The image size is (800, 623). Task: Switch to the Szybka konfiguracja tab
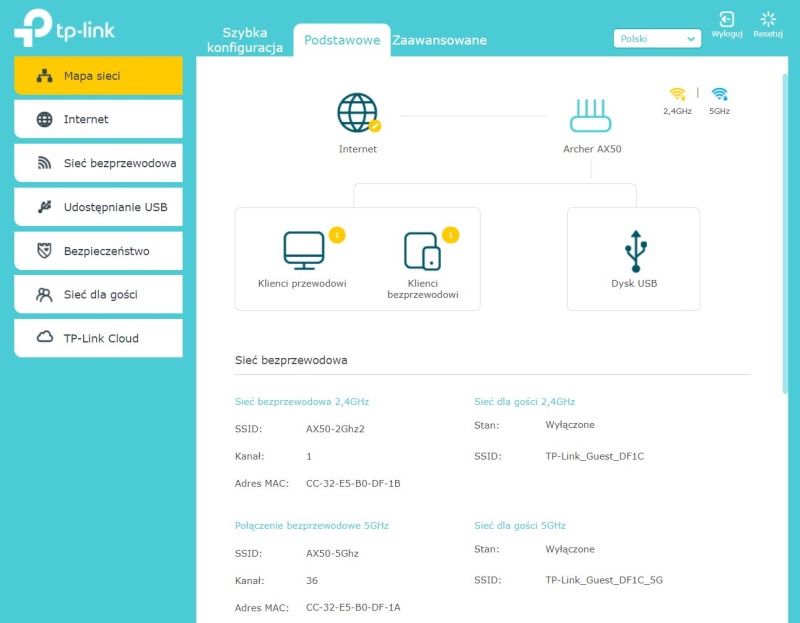[x=245, y=40]
